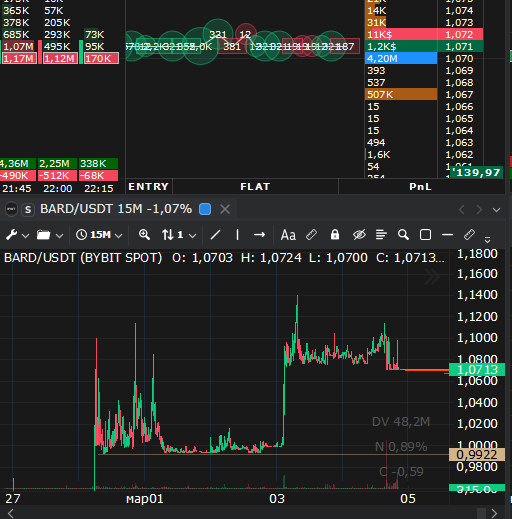The width and height of the screenshot is (512, 519).
Task: Select the diagonal trend line tool
Action: point(216,235)
